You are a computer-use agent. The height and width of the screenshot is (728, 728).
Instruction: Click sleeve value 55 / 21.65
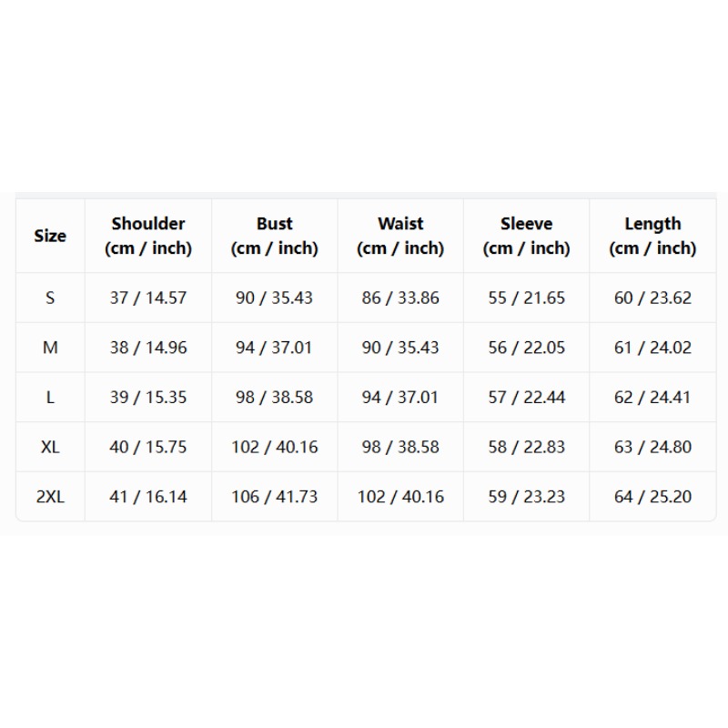click(527, 298)
